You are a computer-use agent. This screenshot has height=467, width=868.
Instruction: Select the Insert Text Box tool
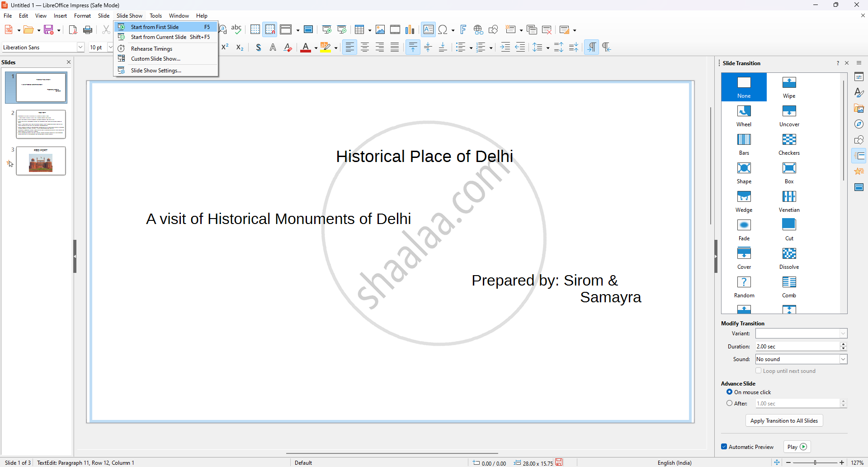click(428, 30)
